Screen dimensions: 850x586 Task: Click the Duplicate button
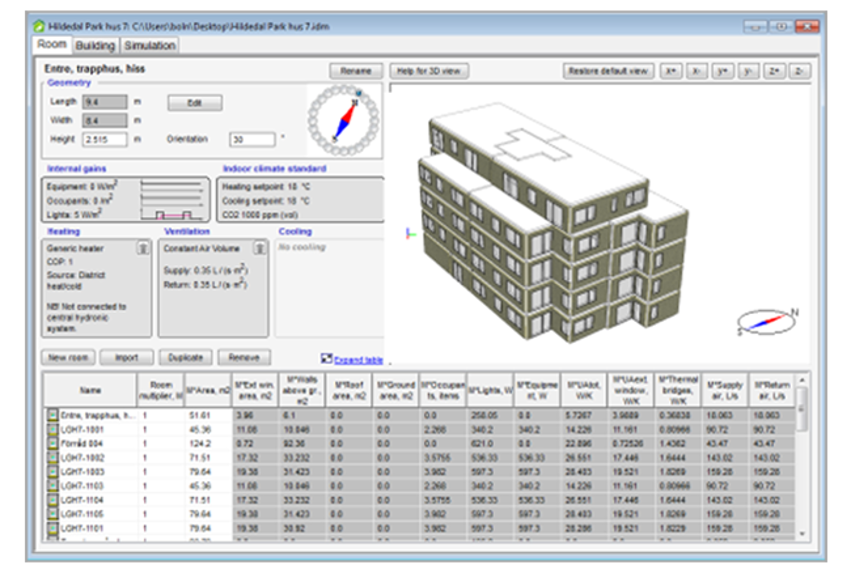(x=186, y=357)
